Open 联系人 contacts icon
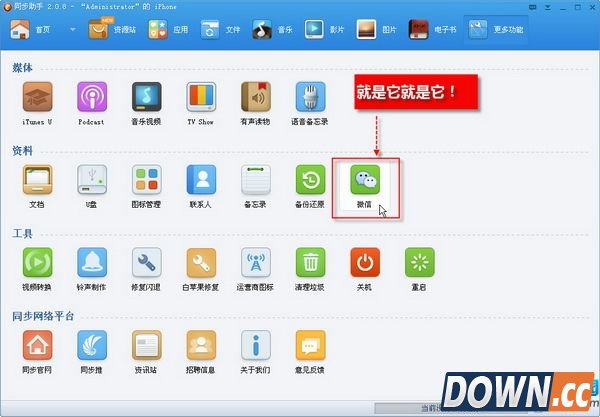 pyautogui.click(x=201, y=180)
